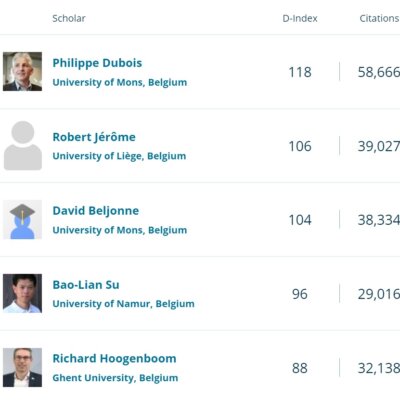The width and height of the screenshot is (400, 400).
Task: Open Robert Jérôme scholar page
Action: coord(94,137)
